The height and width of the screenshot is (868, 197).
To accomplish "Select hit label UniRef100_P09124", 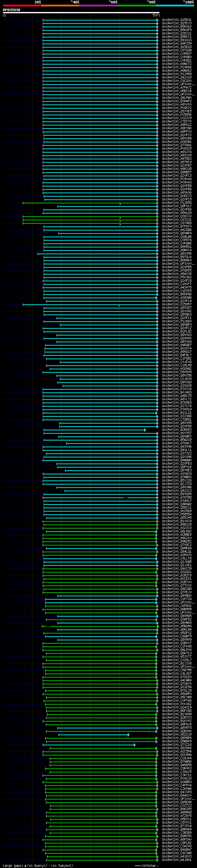I will [176, 779].
